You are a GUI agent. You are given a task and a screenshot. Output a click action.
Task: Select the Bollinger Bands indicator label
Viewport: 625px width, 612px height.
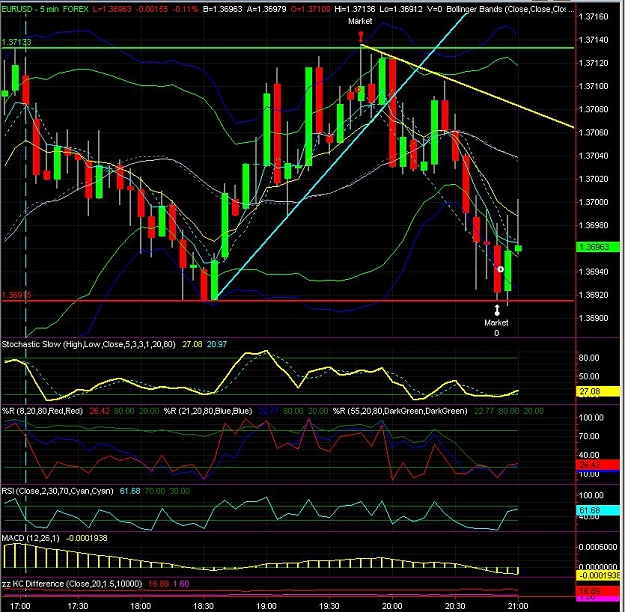(510, 8)
